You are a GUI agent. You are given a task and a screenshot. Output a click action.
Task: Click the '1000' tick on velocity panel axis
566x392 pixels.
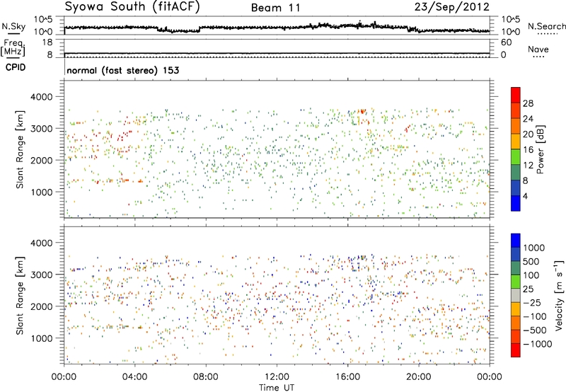coord(41,338)
